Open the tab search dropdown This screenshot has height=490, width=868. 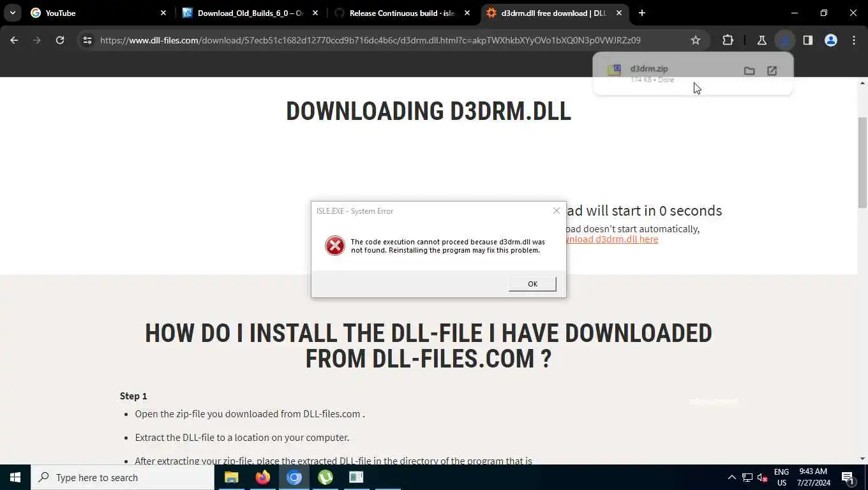click(x=12, y=13)
